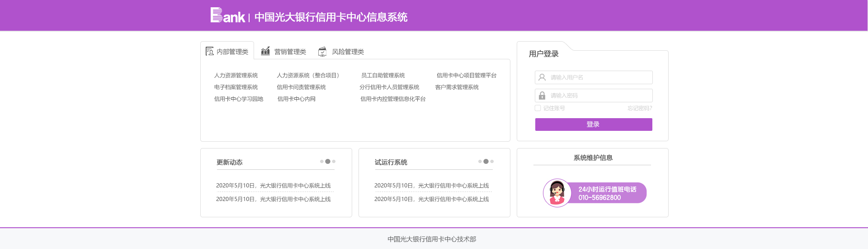868x249 pixels.
Task: Open 客户需求管理系统 link
Action: click(x=457, y=87)
